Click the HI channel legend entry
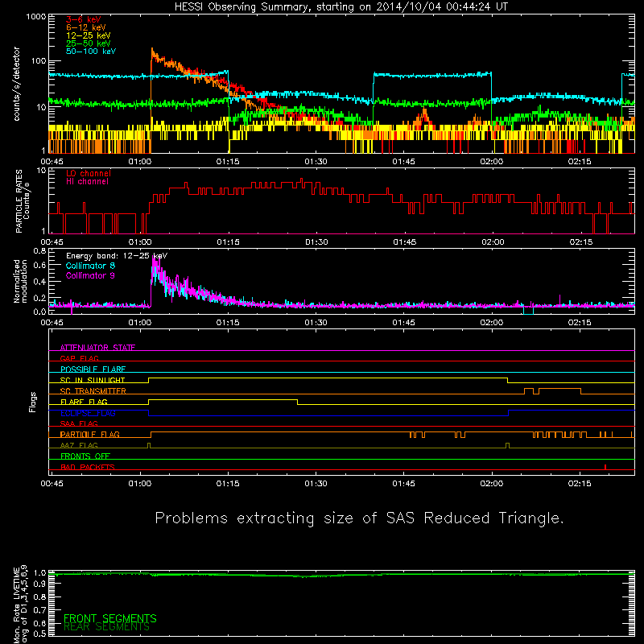The width and height of the screenshot is (644, 644). coord(87,182)
